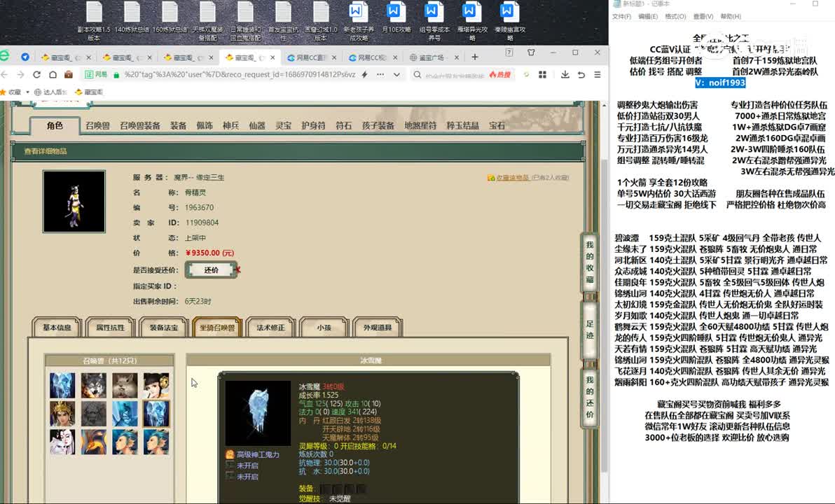Viewport: 835px width, 504px height.
Task: Click the character portrait image
Action: click(74, 202)
